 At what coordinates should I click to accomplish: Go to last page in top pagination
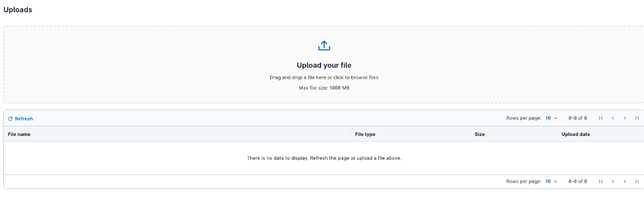point(637,118)
